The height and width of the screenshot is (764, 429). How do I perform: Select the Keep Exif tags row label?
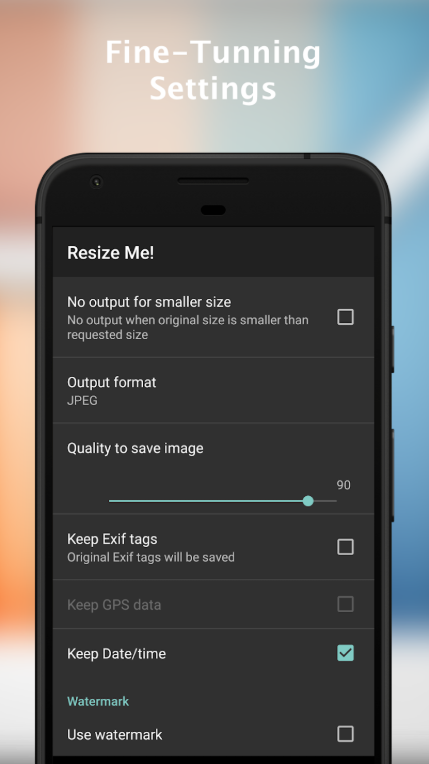pyautogui.click(x=112, y=539)
